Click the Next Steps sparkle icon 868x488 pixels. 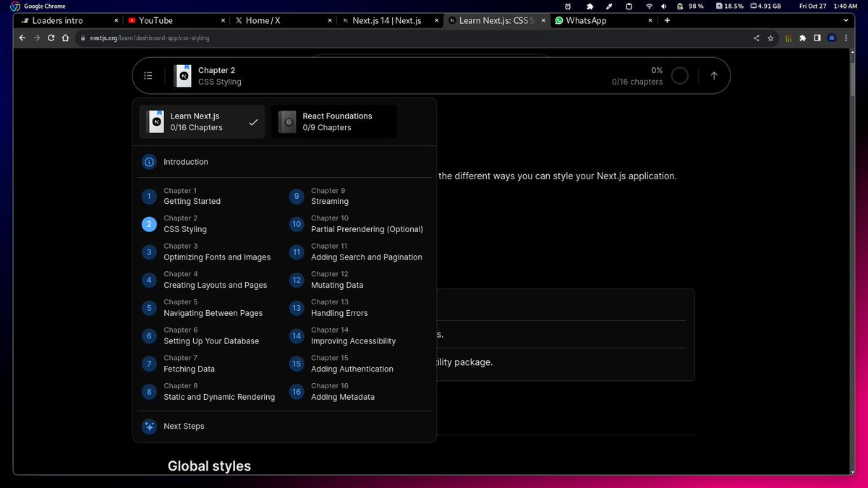point(149,427)
